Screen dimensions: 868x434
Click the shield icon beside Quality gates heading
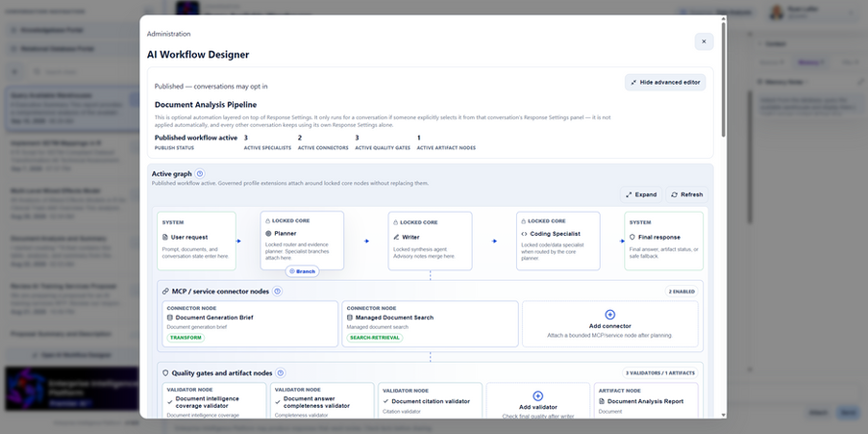coord(165,373)
